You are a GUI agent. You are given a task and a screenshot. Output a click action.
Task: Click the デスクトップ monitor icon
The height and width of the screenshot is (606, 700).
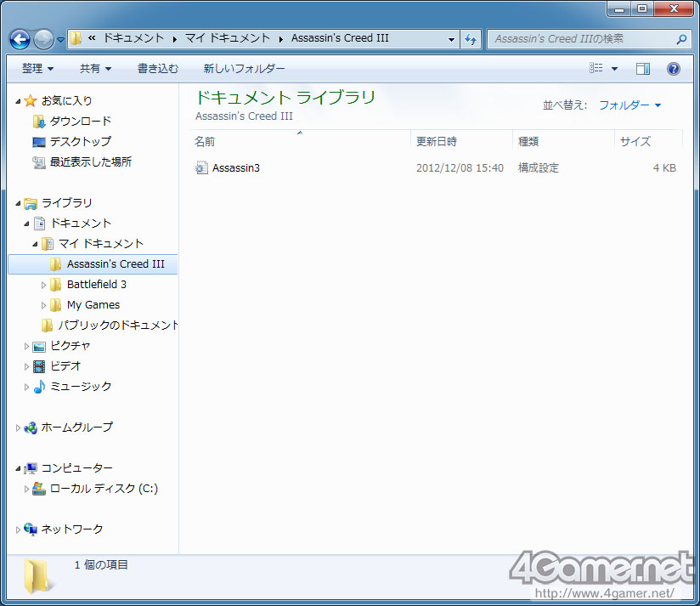tap(39, 142)
